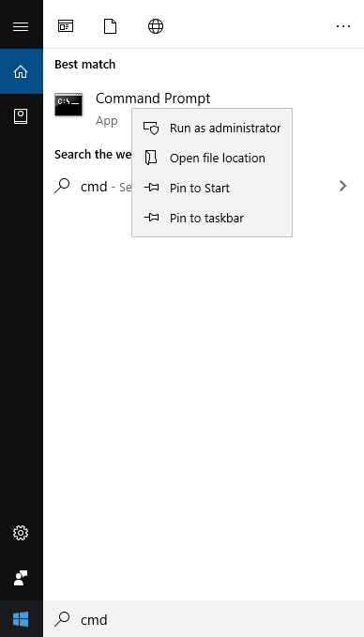The height and width of the screenshot is (637, 364).
Task: Filter results by Web globe icon
Action: coord(156,27)
